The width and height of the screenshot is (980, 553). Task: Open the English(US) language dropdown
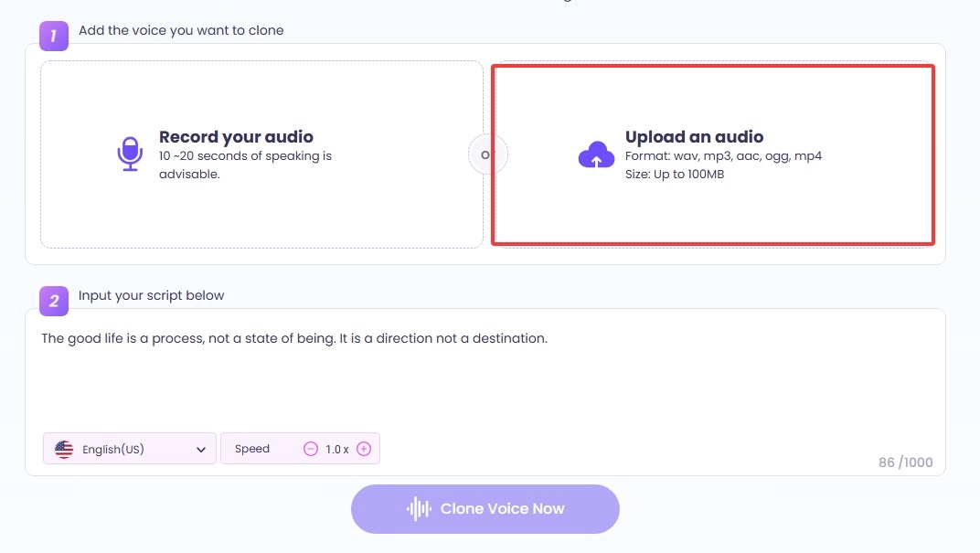click(x=129, y=449)
